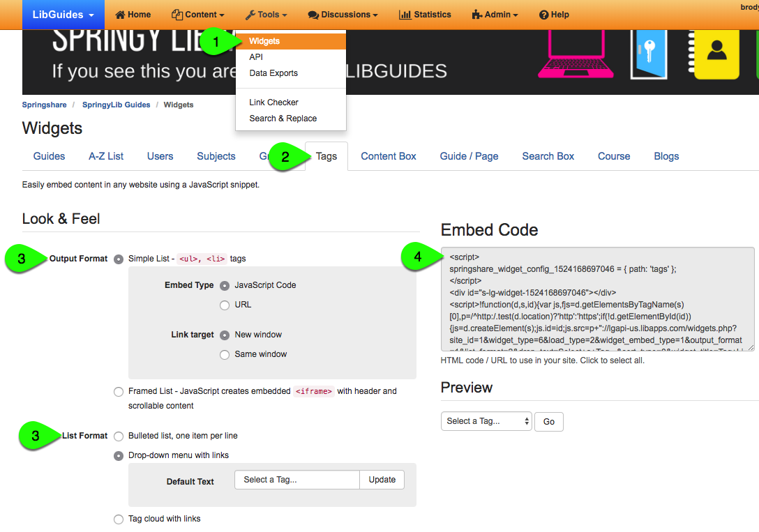
Task: Select the URL embed type
Action: (224, 305)
